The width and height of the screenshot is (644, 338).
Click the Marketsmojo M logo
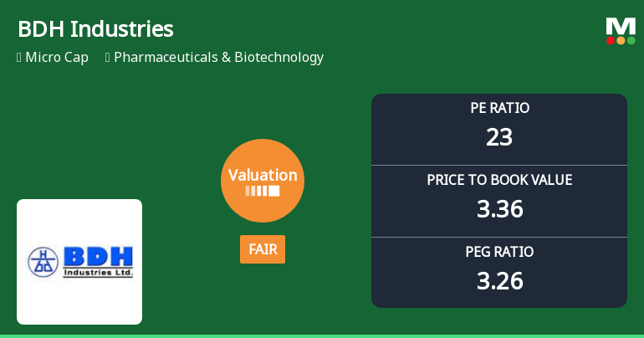point(621,26)
